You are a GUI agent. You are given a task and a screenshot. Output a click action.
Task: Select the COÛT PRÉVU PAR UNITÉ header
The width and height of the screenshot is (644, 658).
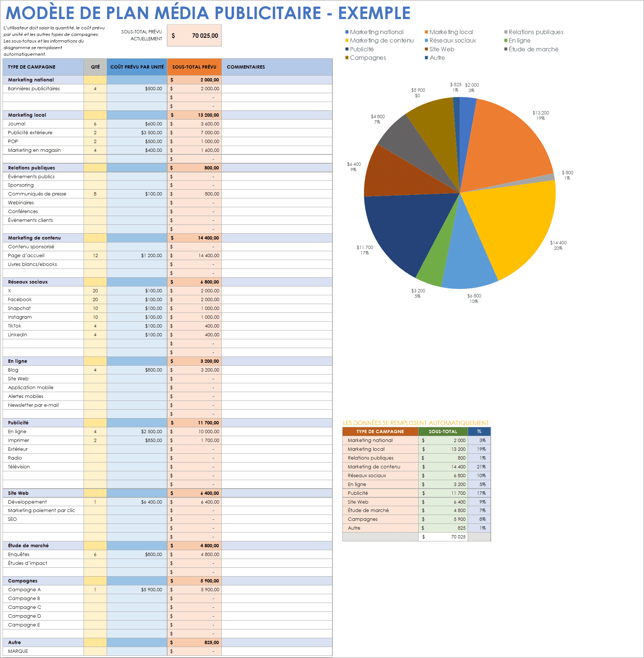[x=137, y=67]
